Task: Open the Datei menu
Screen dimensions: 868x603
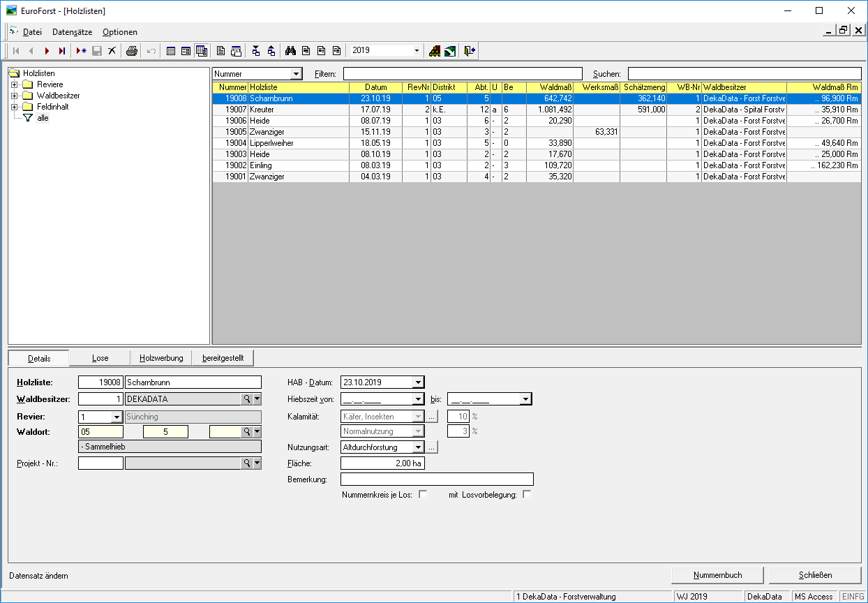Action: pos(32,32)
